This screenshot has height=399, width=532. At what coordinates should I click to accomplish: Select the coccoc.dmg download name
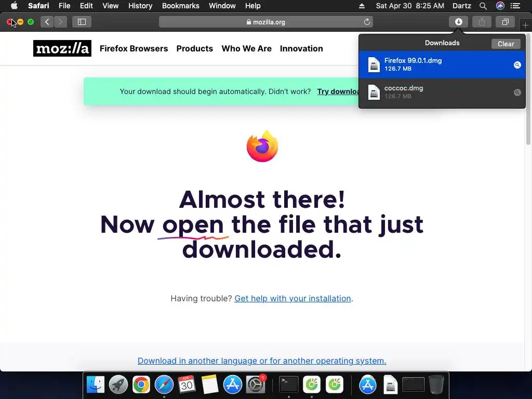(403, 88)
